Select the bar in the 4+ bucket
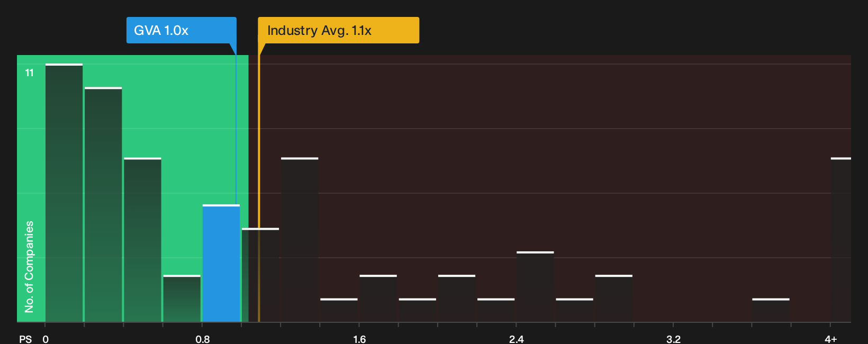This screenshot has width=868, height=344. coord(841,240)
